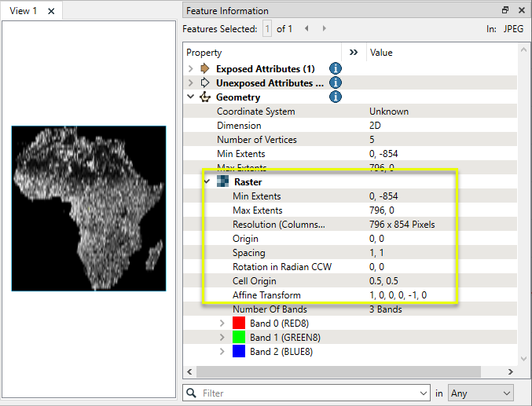Close the View 1 tab

(x=51, y=11)
